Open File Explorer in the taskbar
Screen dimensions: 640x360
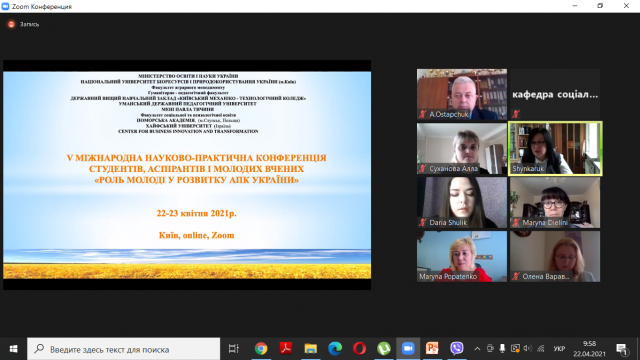point(311,349)
